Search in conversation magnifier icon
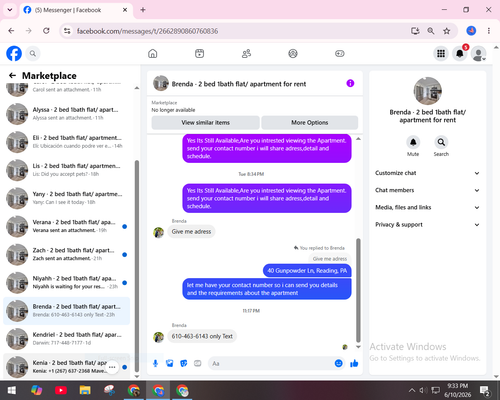Image resolution: width=500 pixels, height=400 pixels. tap(441, 142)
